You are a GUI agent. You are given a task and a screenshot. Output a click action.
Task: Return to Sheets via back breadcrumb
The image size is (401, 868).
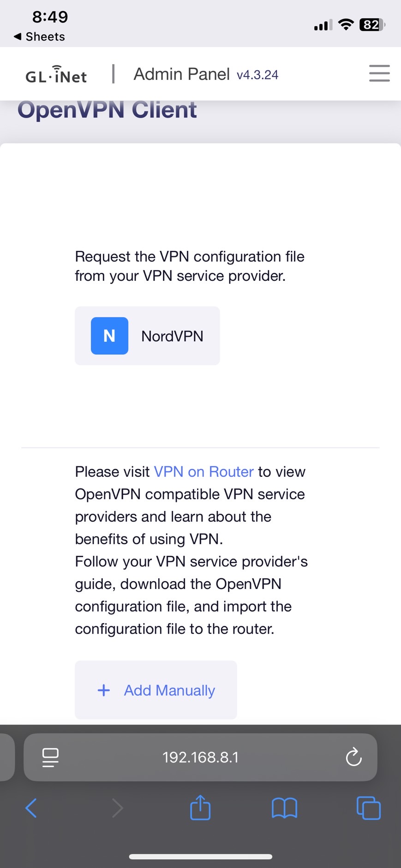(x=39, y=36)
